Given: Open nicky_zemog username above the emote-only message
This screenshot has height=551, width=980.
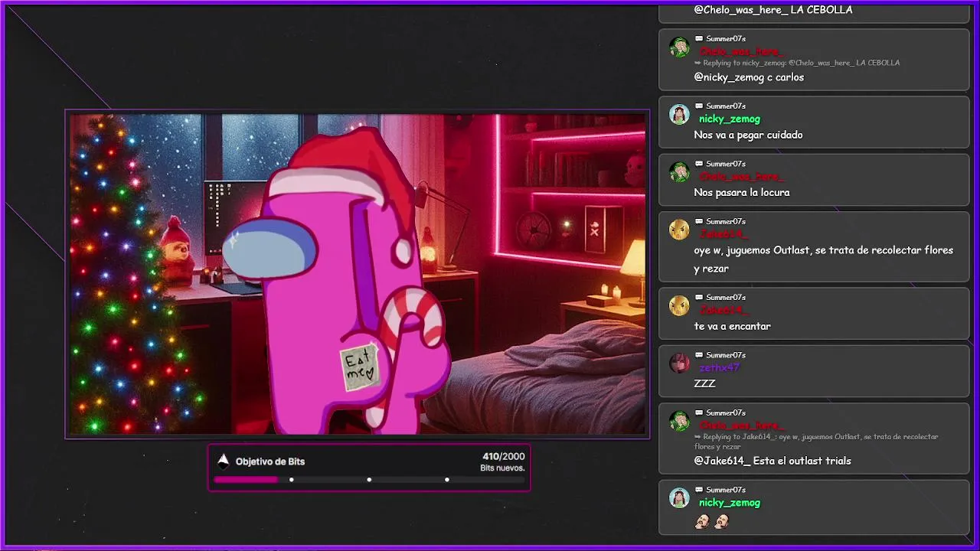Looking at the screenshot, I should click(x=730, y=503).
